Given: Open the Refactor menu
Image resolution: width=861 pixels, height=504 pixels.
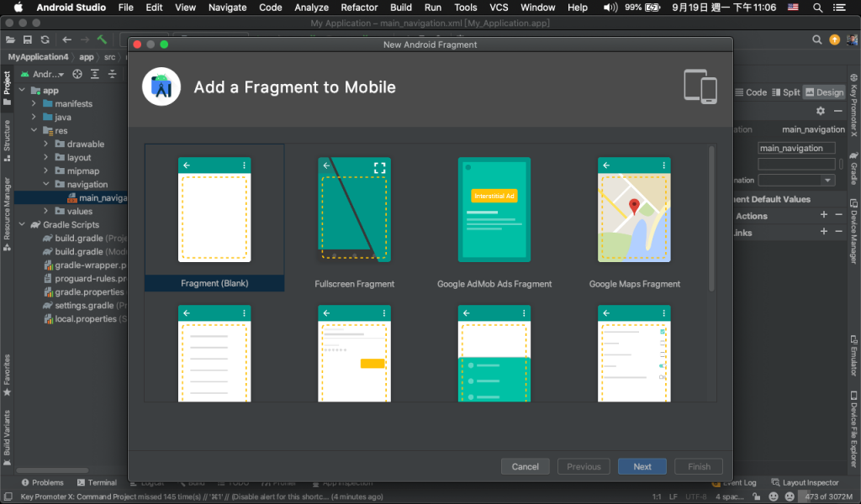Looking at the screenshot, I should click(x=359, y=7).
